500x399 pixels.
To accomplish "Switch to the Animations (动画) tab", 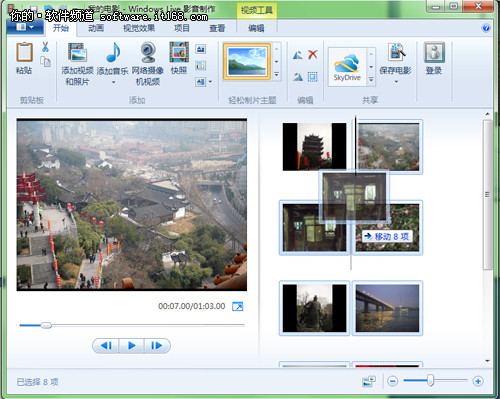I will click(96, 28).
